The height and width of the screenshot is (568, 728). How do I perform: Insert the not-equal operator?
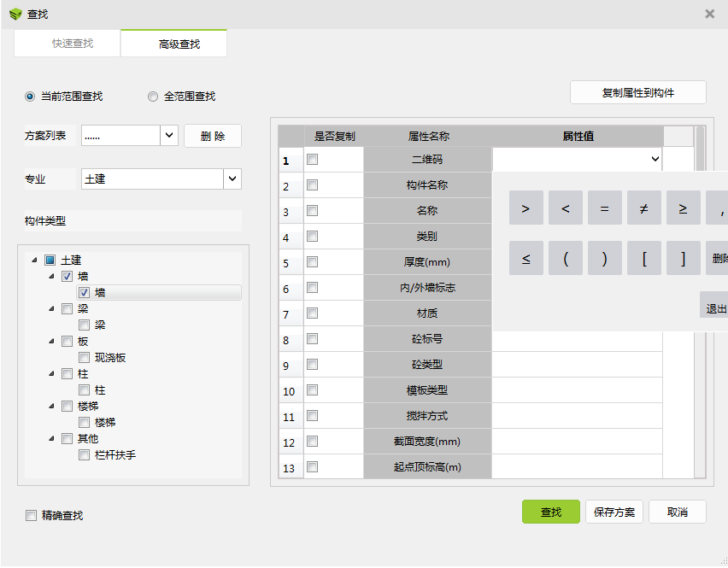coord(644,208)
